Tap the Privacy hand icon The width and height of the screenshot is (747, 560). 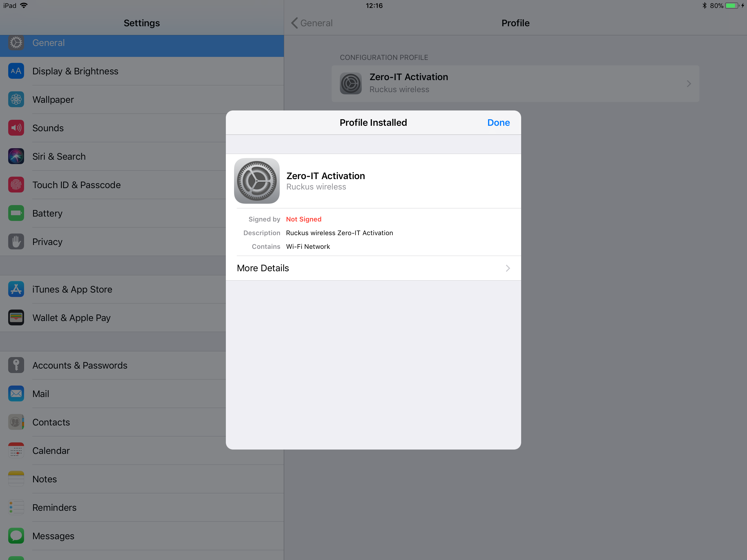[16, 242]
